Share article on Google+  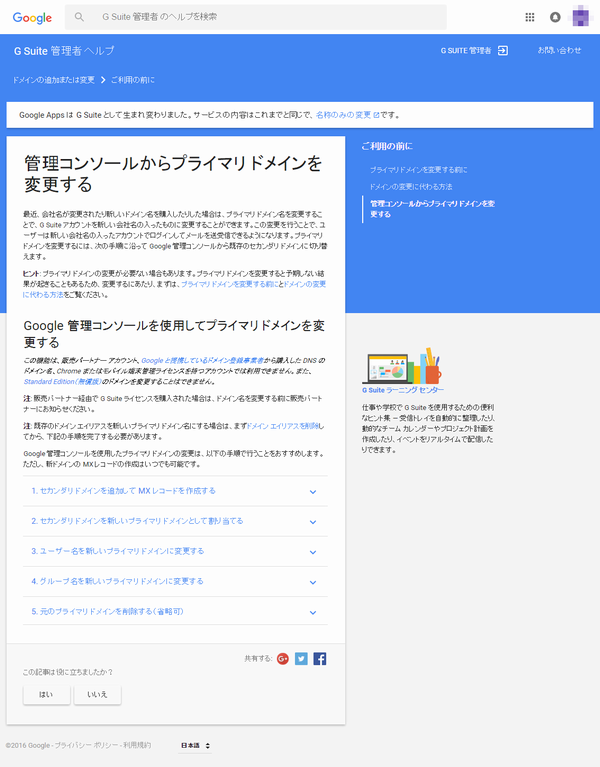283,659
